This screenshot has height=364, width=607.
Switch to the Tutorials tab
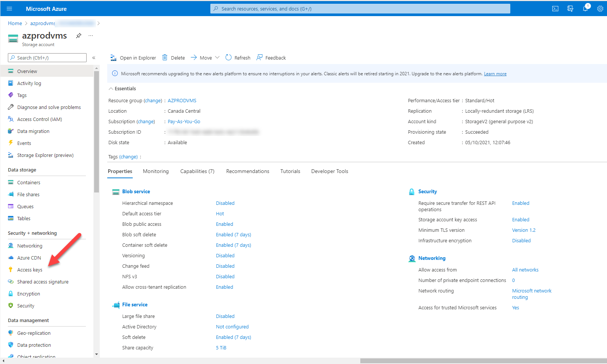coord(290,171)
